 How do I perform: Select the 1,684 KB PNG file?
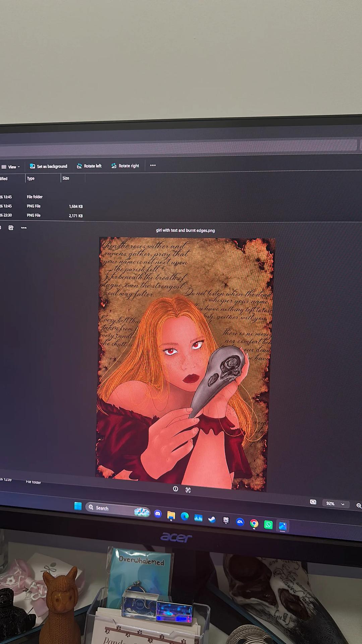[42, 206]
